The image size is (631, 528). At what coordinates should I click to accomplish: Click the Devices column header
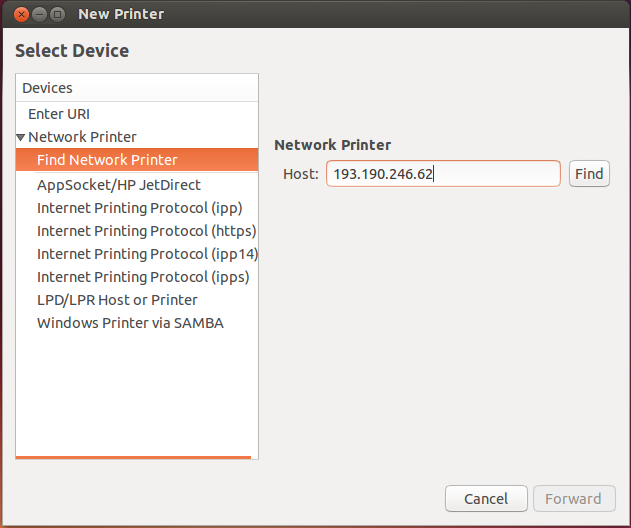[137, 88]
